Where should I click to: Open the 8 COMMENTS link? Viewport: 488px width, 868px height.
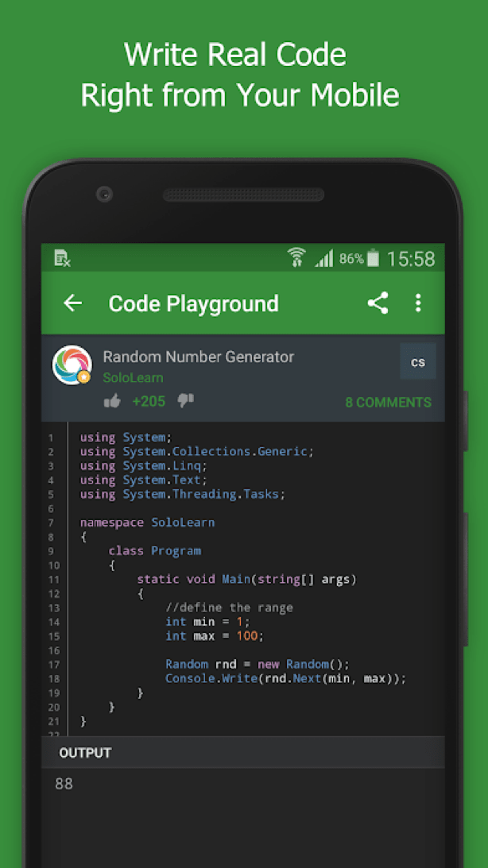coord(389,403)
